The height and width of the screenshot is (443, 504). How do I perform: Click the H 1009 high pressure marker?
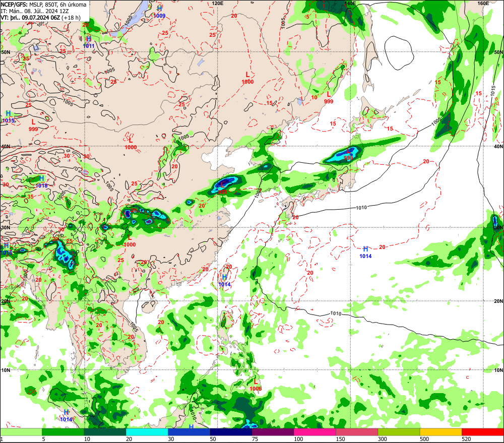point(159,12)
